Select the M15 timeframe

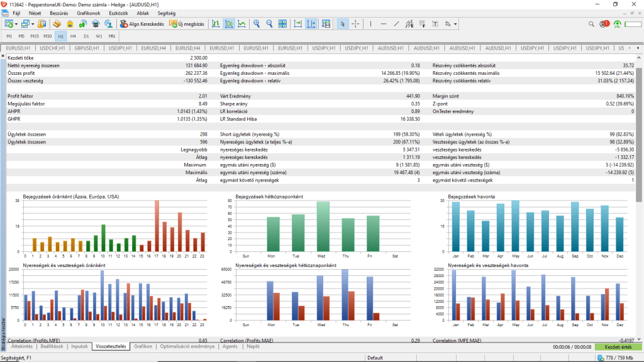[35, 36]
